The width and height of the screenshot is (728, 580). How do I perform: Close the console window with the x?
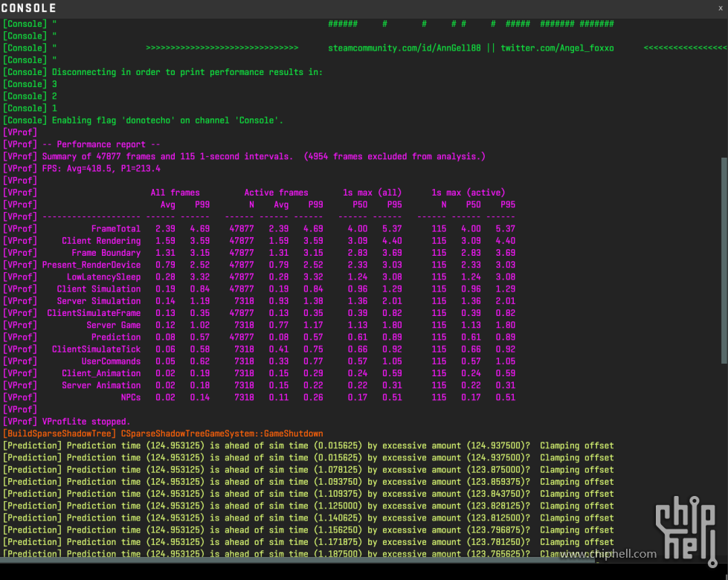721,8
